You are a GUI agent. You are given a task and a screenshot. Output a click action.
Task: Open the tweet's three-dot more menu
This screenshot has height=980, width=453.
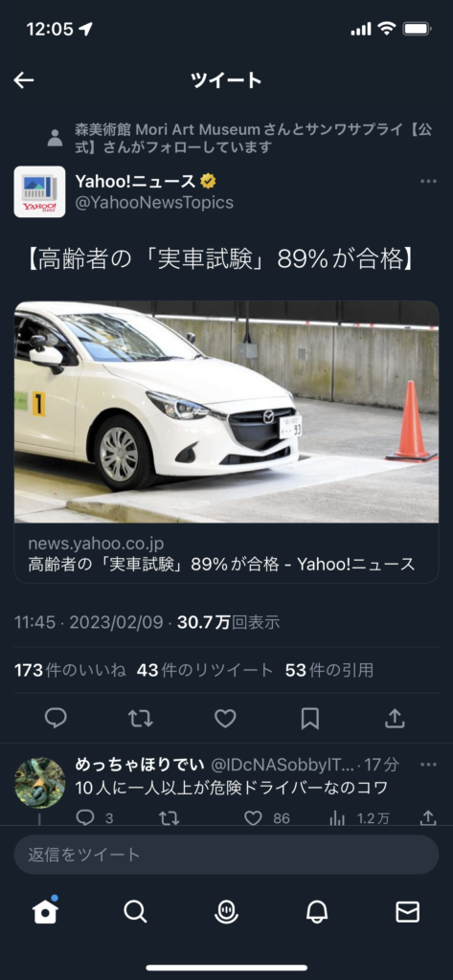tap(429, 181)
